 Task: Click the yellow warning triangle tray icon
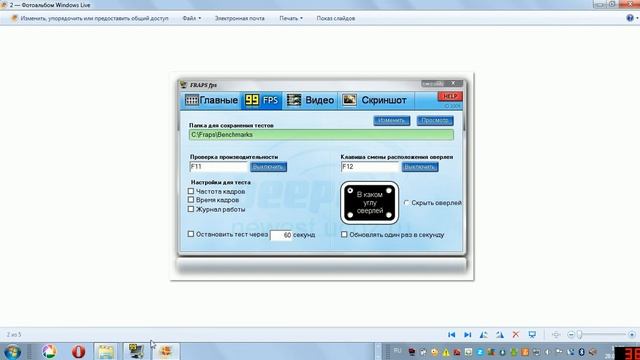tap(446, 352)
